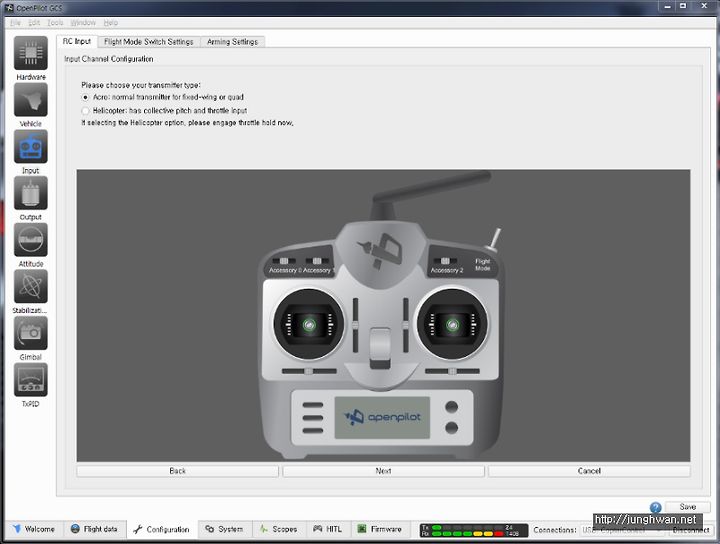The width and height of the screenshot is (720, 544).
Task: Click the Tx/Rx telemetry status indicator
Action: pyautogui.click(x=474, y=531)
